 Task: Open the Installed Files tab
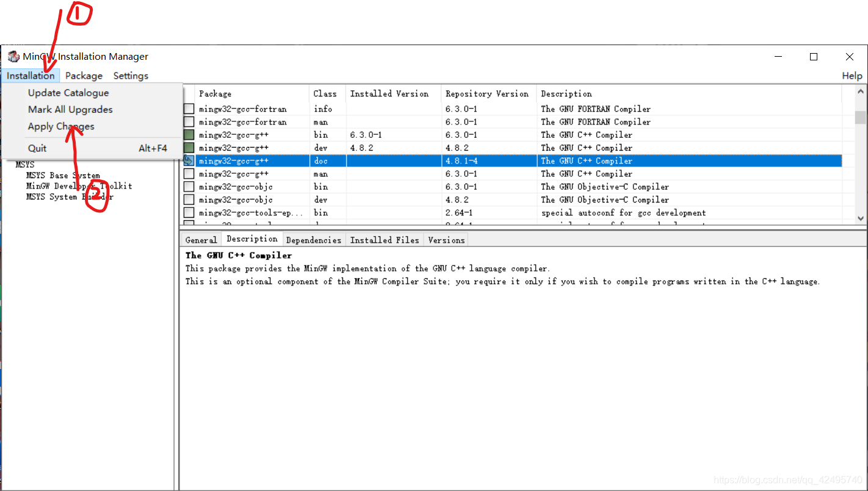pos(385,240)
